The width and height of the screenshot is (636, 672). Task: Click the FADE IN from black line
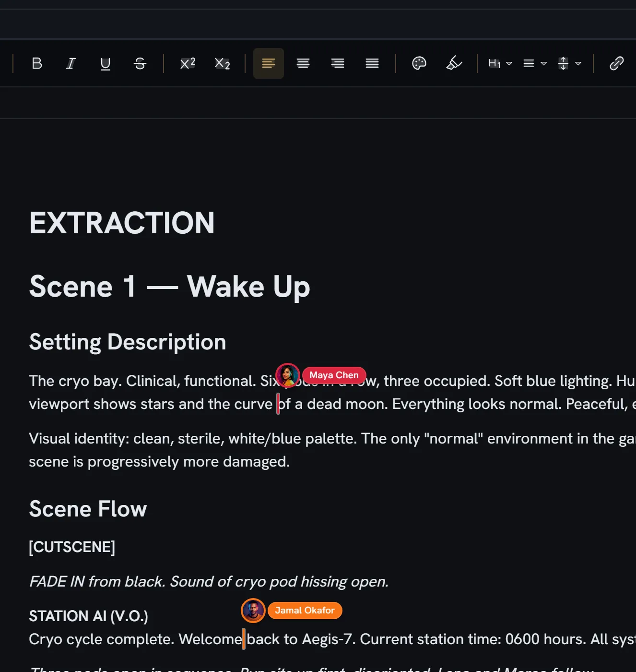tap(209, 581)
